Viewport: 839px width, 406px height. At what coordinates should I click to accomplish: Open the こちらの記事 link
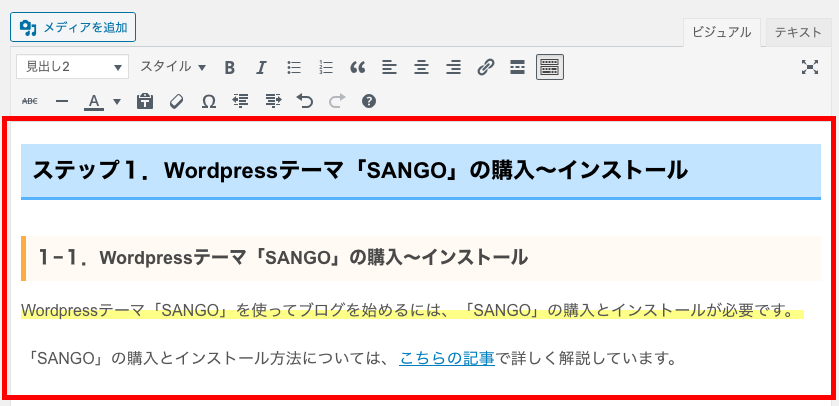446,357
